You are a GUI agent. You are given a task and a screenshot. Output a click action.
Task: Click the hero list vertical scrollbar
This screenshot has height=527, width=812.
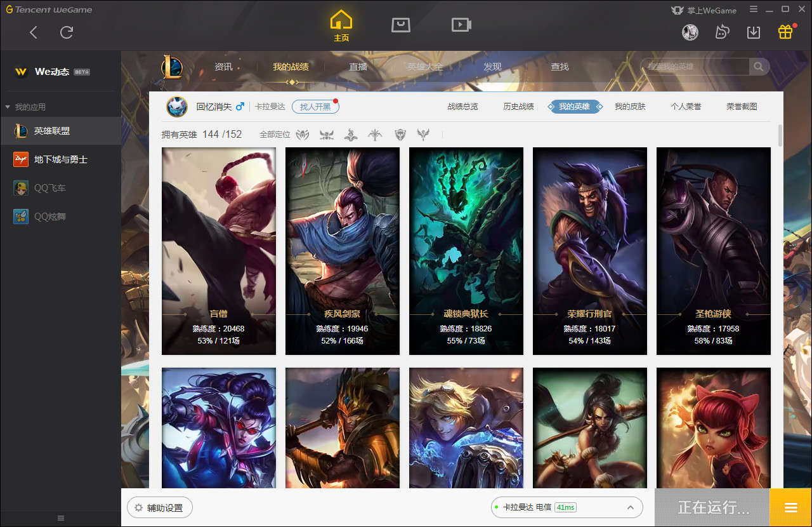point(780,135)
